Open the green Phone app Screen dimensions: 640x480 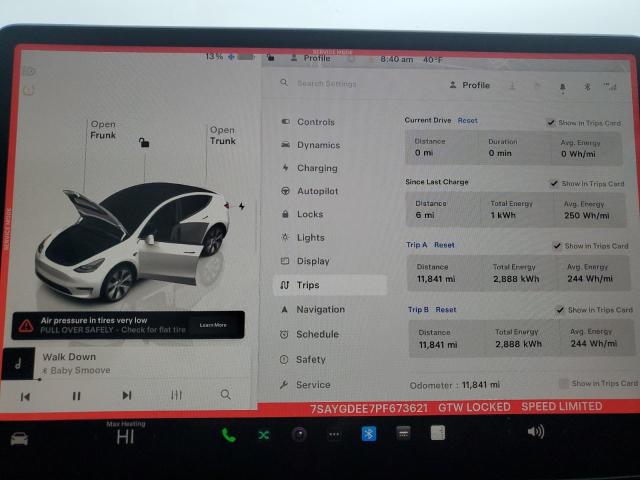coord(229,435)
